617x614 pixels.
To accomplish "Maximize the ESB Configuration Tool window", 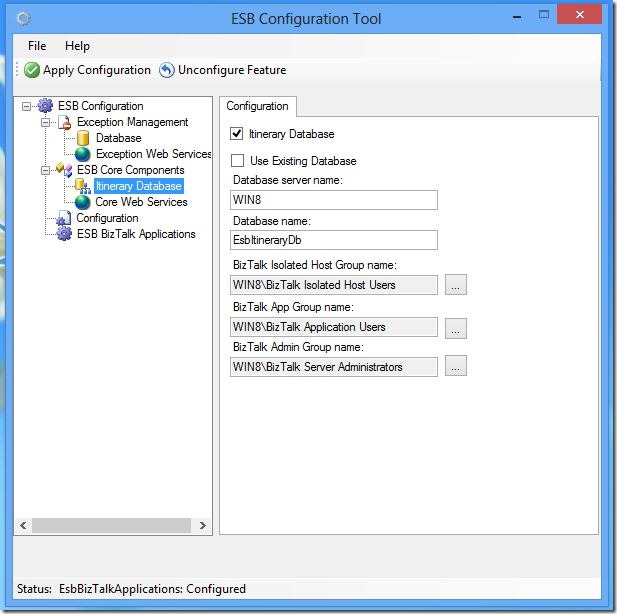I will (544, 15).
